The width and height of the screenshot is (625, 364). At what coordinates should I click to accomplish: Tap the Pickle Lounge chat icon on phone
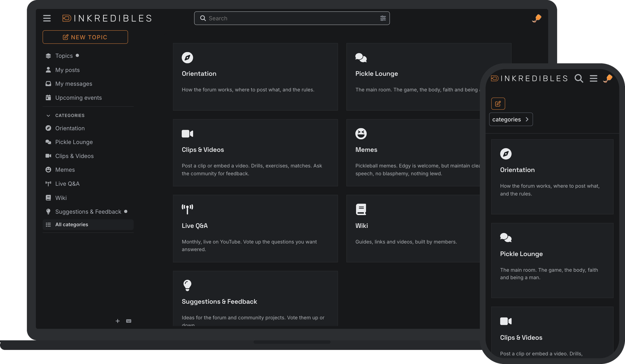point(506,238)
